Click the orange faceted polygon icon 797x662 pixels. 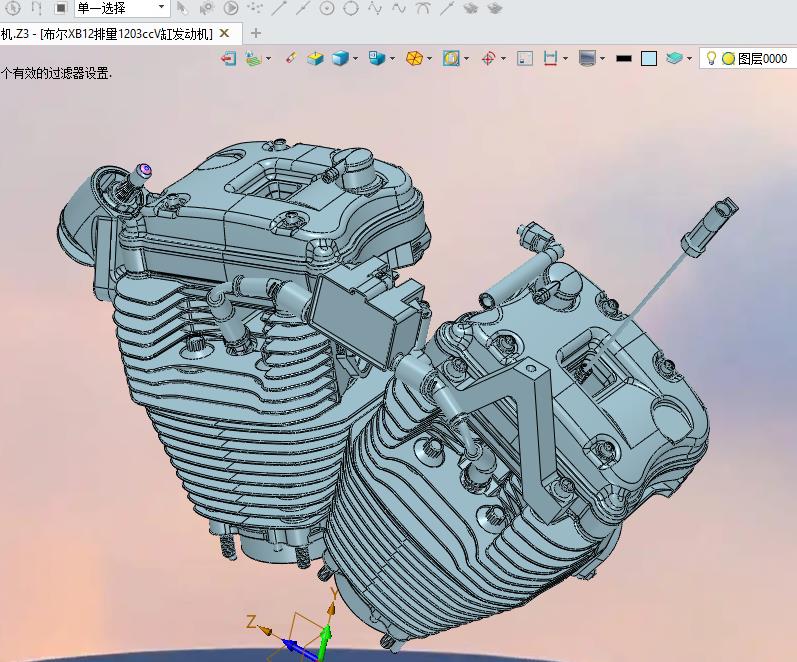pos(415,58)
